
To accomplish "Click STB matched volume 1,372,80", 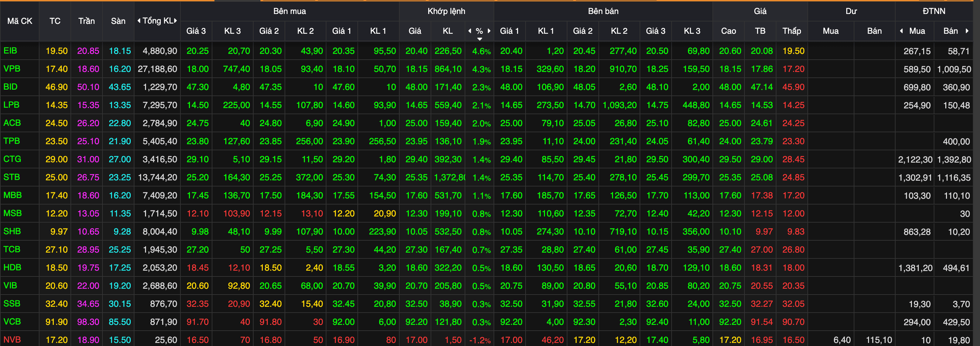I will (450, 177).
